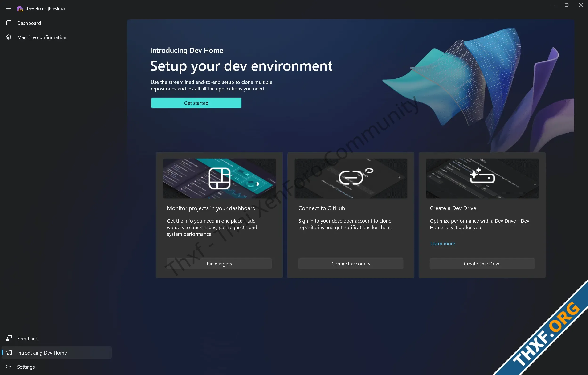This screenshot has width=588, height=375.
Task: Click the Dev Home app logo
Action: pyautogui.click(x=20, y=8)
